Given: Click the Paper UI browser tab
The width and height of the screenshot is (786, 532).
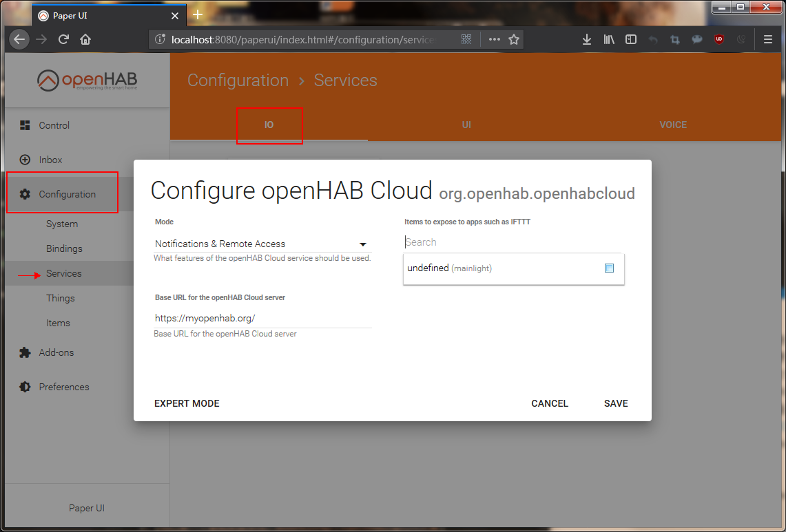Looking at the screenshot, I should pyautogui.click(x=109, y=16).
